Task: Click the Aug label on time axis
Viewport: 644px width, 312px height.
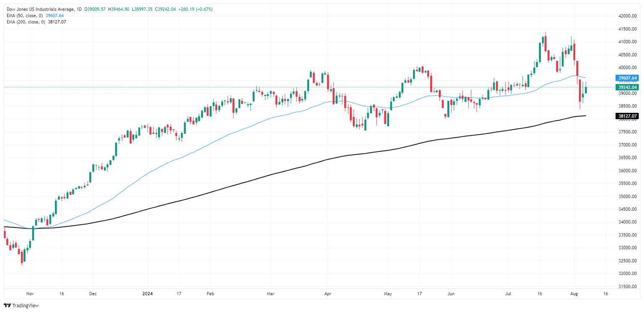Action: (x=574, y=294)
